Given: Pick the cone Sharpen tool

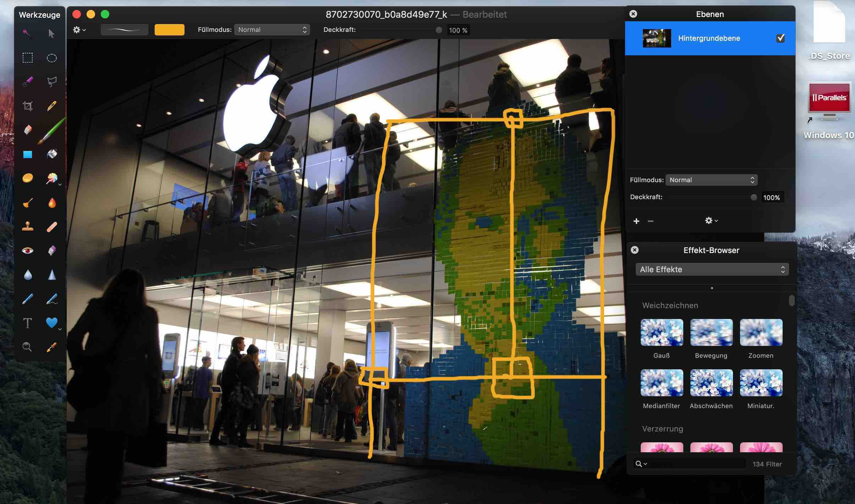Looking at the screenshot, I should point(52,275).
